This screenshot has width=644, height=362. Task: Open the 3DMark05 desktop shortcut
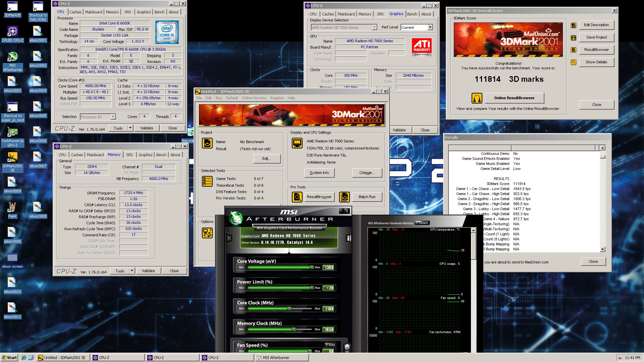[x=12, y=9]
